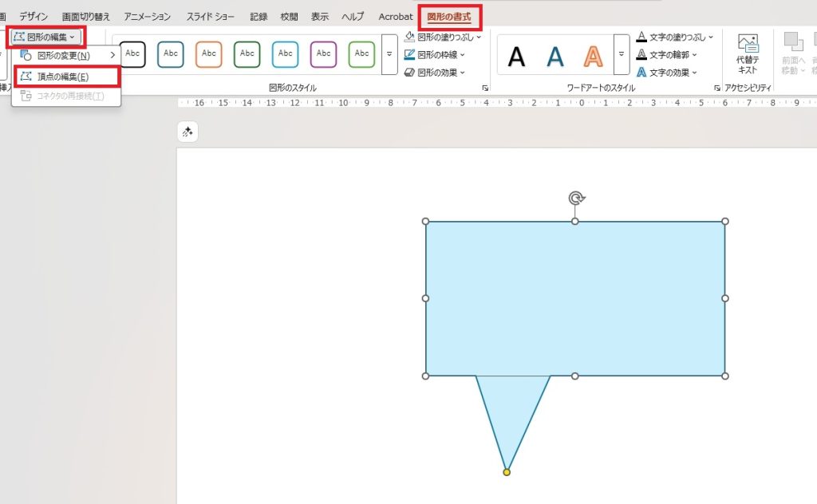Open Change Shape (図形の変更) submenu
The height and width of the screenshot is (504, 817).
tap(64, 55)
